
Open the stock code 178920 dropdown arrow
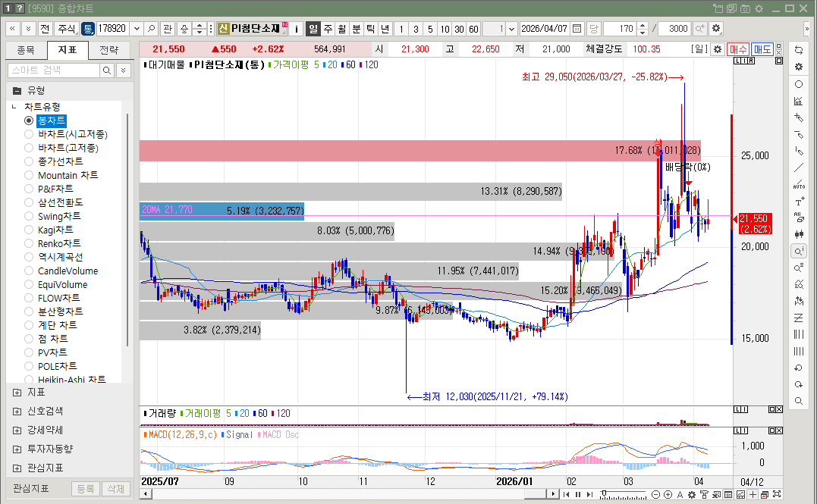(136, 29)
